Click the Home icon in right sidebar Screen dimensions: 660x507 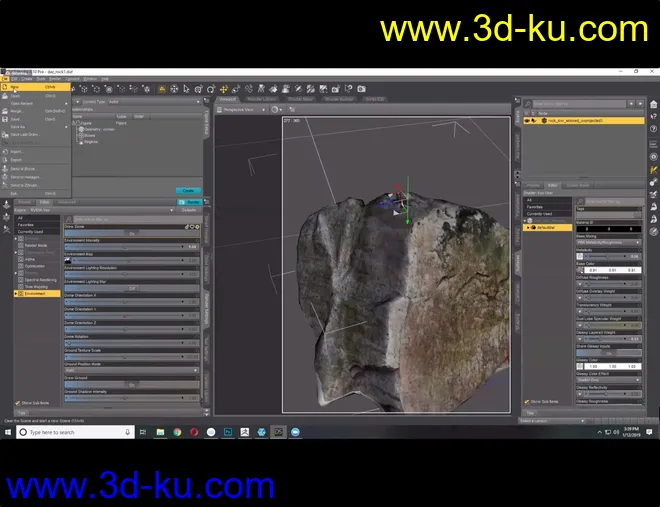(653, 104)
